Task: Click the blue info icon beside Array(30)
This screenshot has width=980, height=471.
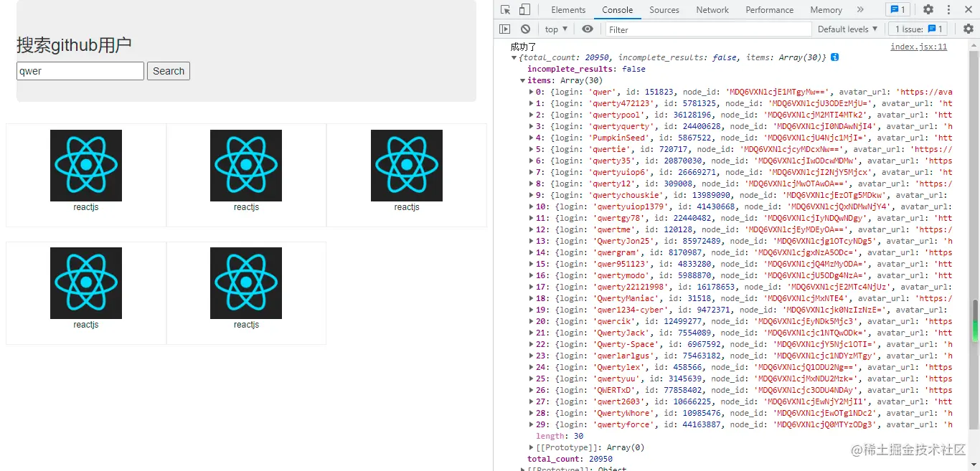Action: [835, 57]
